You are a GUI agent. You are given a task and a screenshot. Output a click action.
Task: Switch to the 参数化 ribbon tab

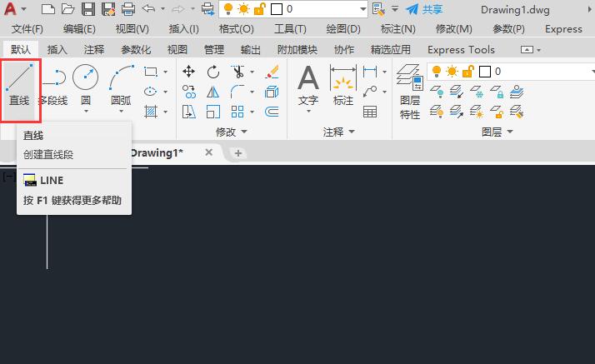click(136, 49)
